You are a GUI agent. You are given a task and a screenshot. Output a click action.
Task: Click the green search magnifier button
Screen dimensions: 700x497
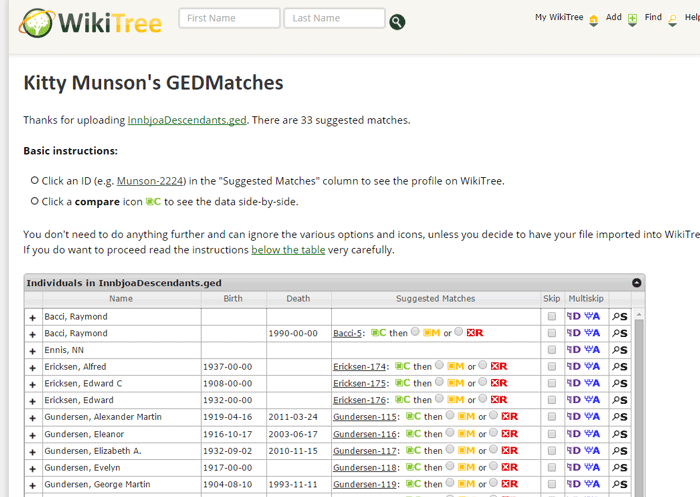tap(397, 21)
